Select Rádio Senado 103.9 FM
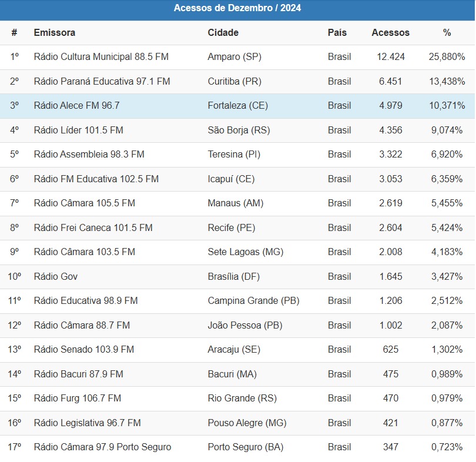 coord(84,350)
